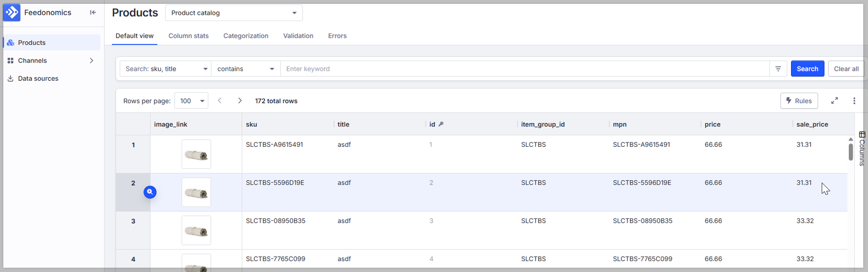Image resolution: width=868 pixels, height=272 pixels.
Task: Go to next page of rows
Action: click(240, 101)
